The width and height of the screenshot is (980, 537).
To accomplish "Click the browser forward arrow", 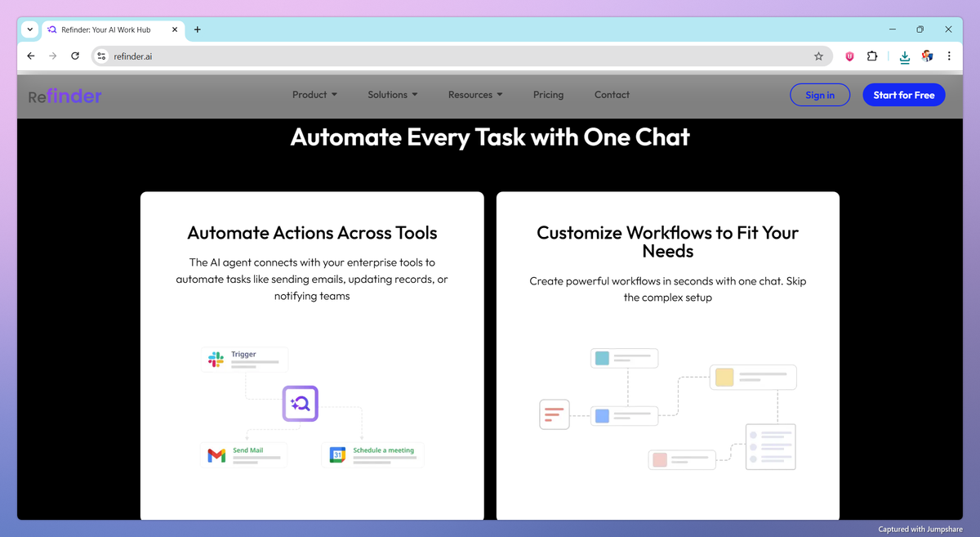I will tap(53, 56).
